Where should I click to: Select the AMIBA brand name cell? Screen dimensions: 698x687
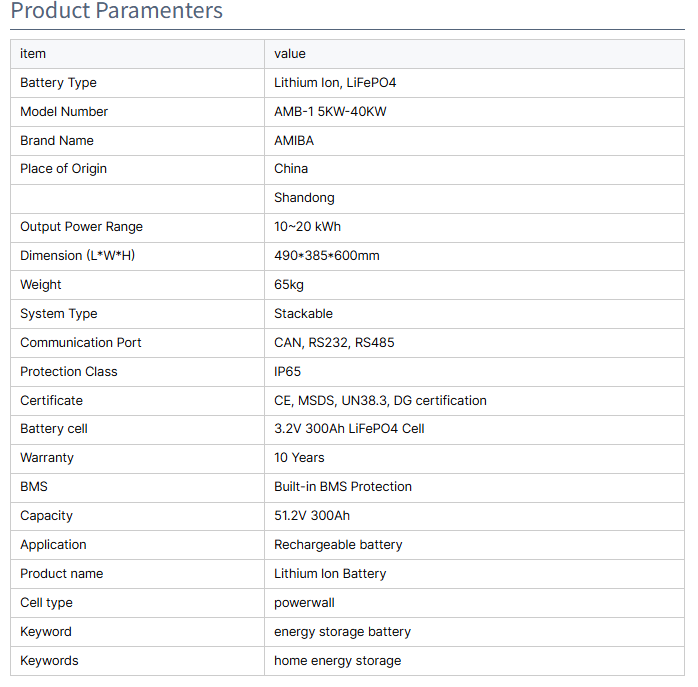click(475, 141)
